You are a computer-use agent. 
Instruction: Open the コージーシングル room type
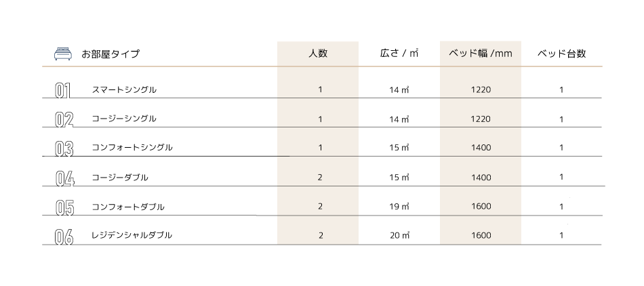[x=123, y=119]
